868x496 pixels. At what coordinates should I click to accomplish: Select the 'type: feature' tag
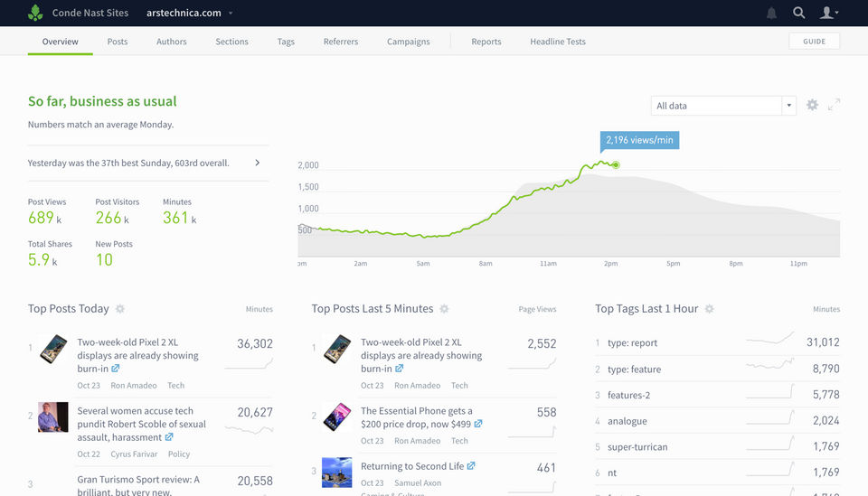pos(635,370)
